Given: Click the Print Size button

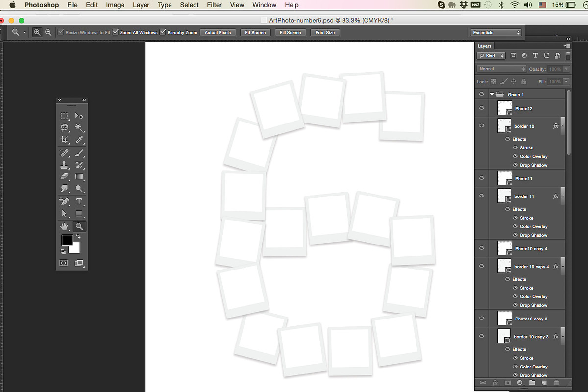Looking at the screenshot, I should (x=325, y=33).
